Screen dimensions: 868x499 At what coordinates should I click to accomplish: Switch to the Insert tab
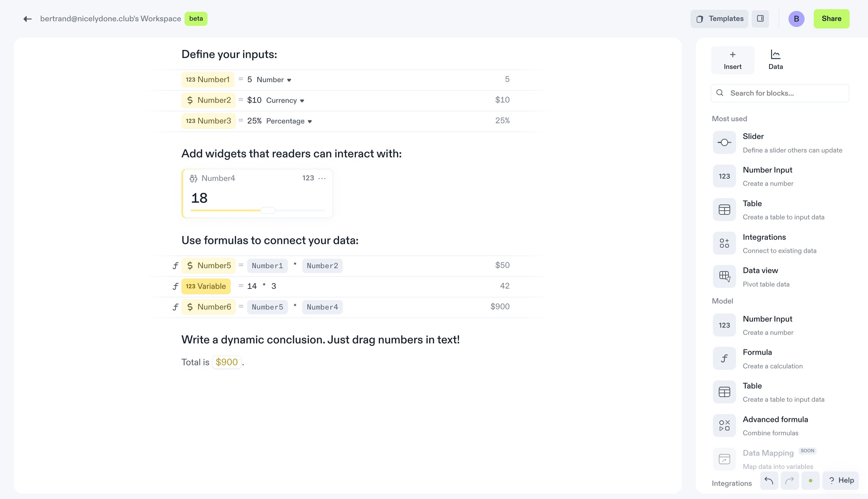pyautogui.click(x=732, y=60)
